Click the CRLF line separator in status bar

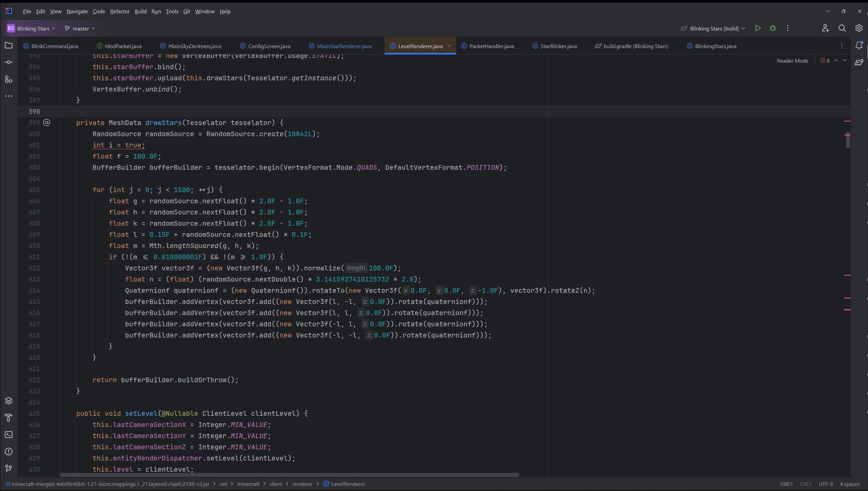pos(806,484)
